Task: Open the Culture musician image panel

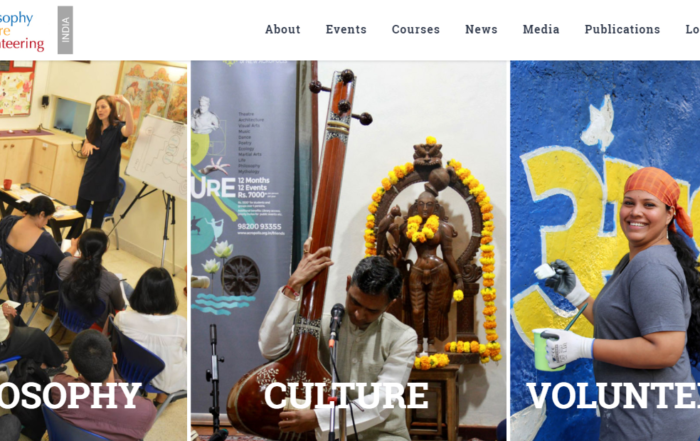Action: [x=349, y=251]
